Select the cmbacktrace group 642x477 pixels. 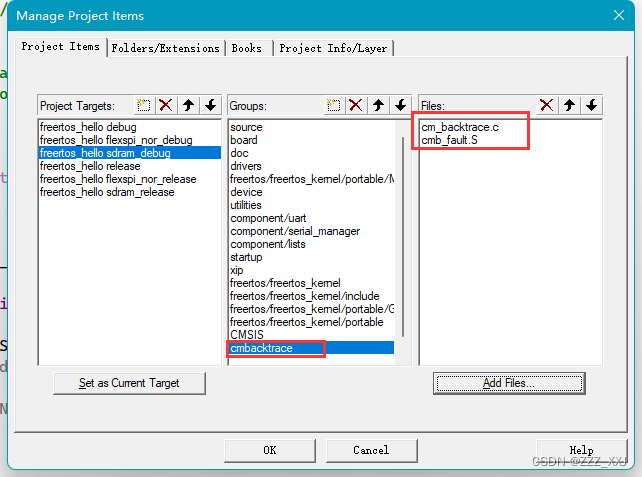(x=312, y=348)
